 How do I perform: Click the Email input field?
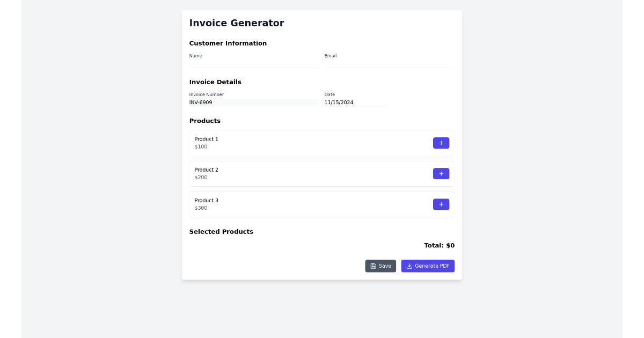[387, 63]
